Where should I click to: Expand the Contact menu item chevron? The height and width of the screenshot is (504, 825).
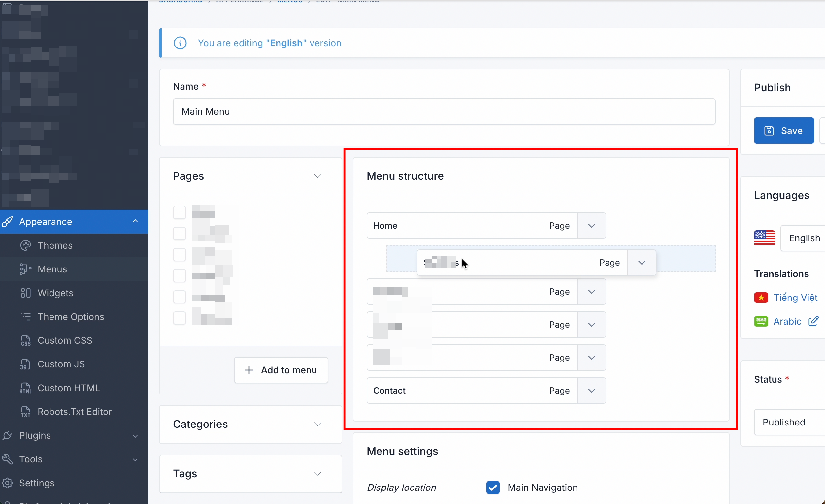[592, 391]
